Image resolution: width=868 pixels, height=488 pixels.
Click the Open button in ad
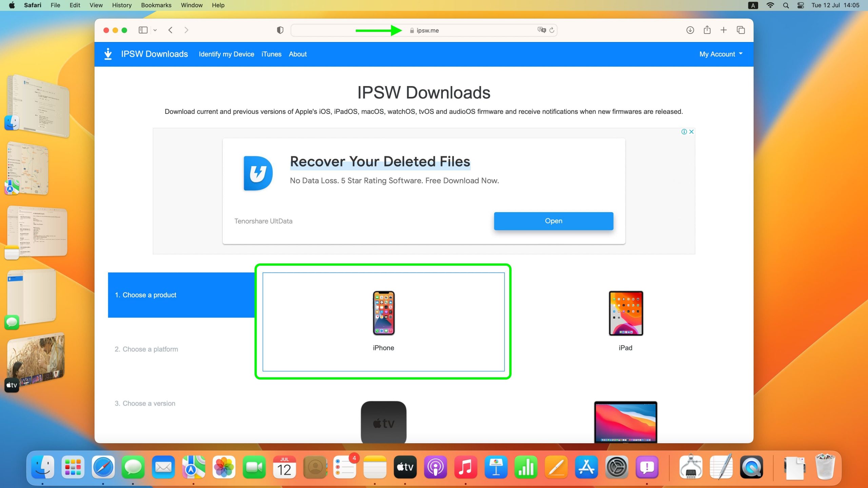click(x=553, y=221)
